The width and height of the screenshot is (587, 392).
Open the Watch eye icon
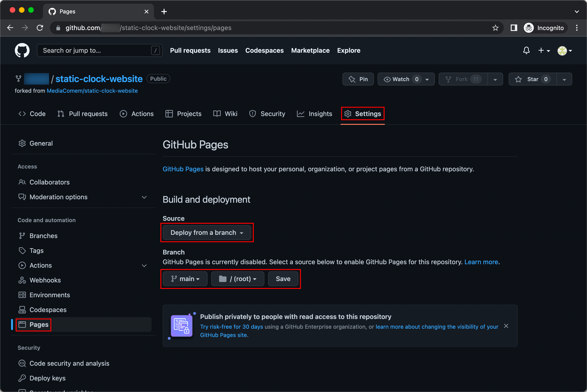click(387, 79)
